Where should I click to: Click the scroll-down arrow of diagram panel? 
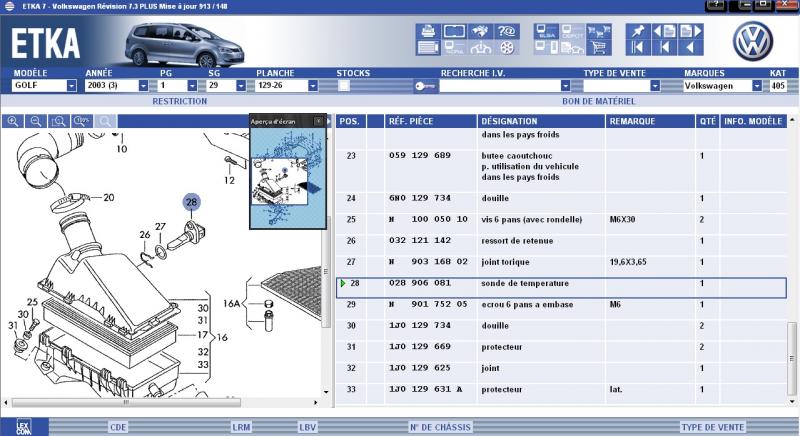[x=326, y=392]
